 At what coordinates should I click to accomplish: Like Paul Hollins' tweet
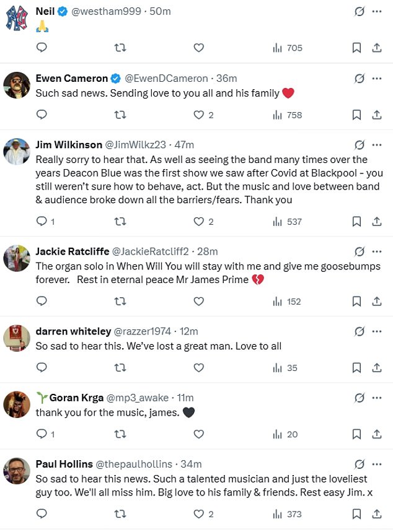coord(198,514)
